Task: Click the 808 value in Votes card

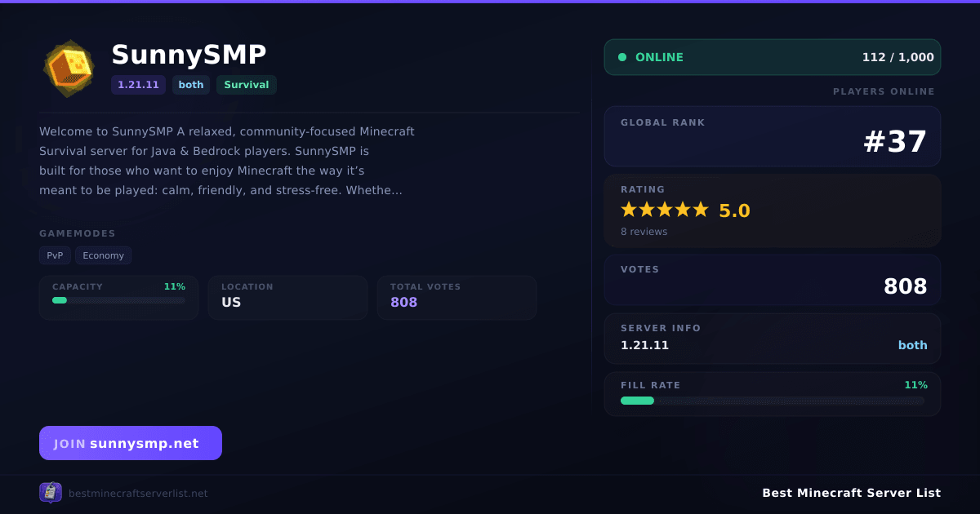Action: [x=906, y=286]
